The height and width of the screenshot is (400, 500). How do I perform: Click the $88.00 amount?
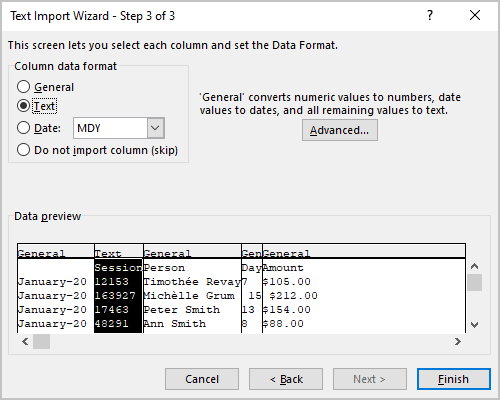(283, 324)
